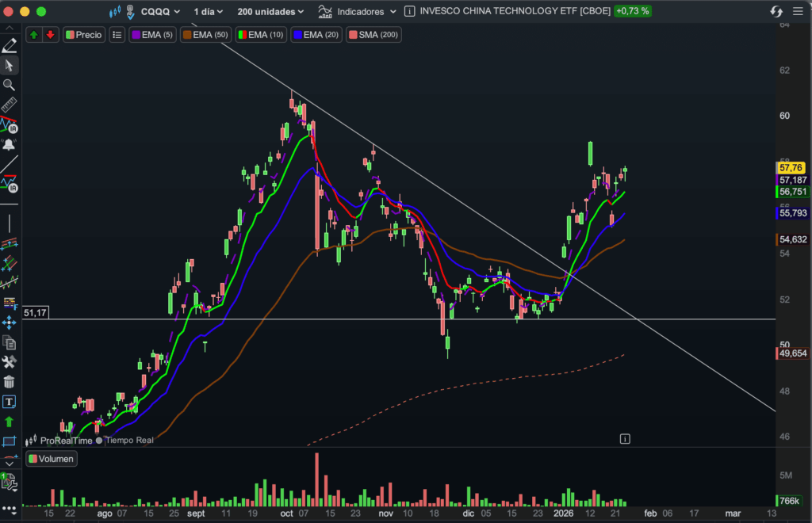The image size is (812, 523).
Task: Click the Volumen panel label
Action: tap(52, 459)
